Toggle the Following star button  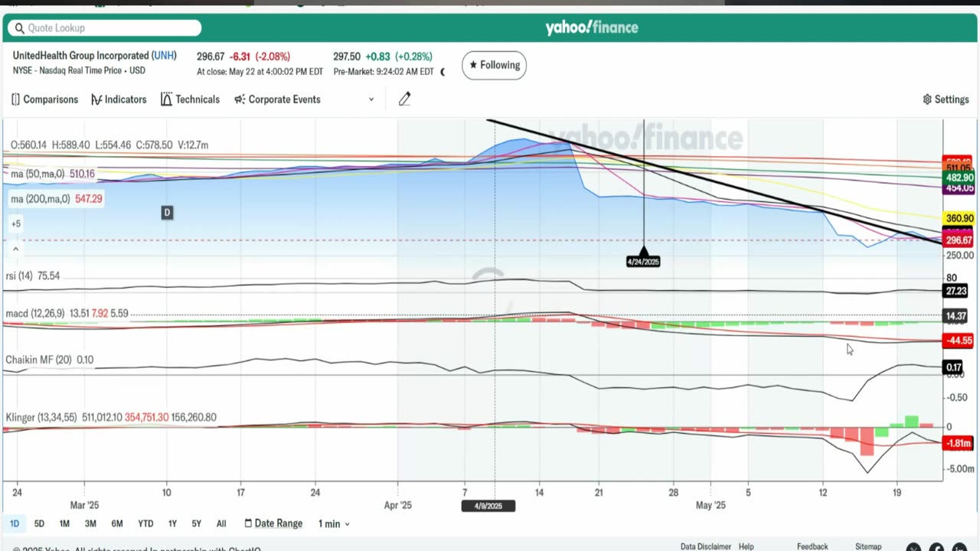click(494, 65)
